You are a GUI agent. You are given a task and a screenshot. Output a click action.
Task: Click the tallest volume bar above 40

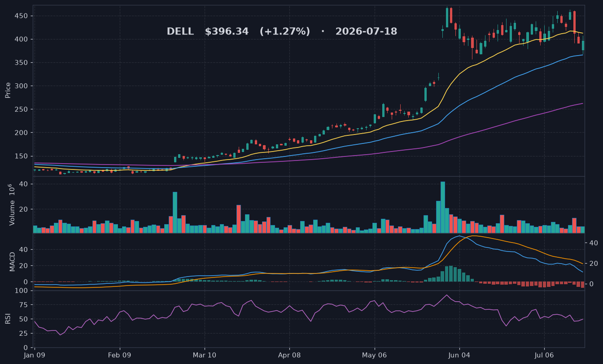tap(443, 207)
